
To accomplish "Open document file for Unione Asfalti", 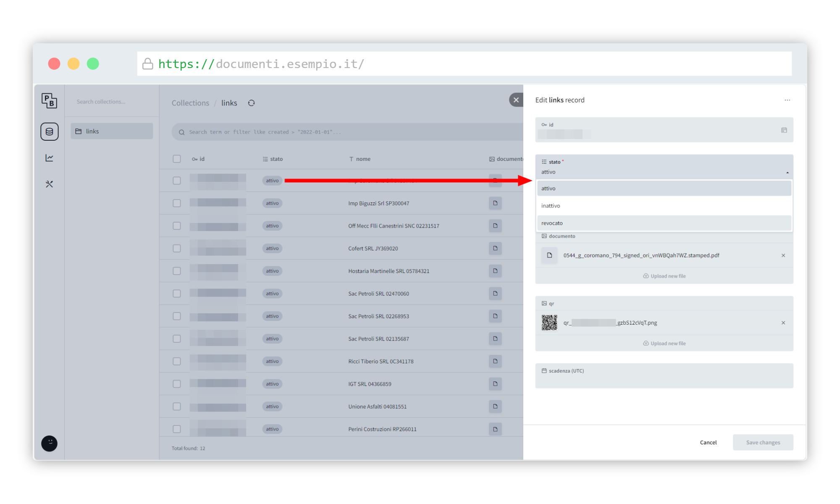I will click(495, 406).
